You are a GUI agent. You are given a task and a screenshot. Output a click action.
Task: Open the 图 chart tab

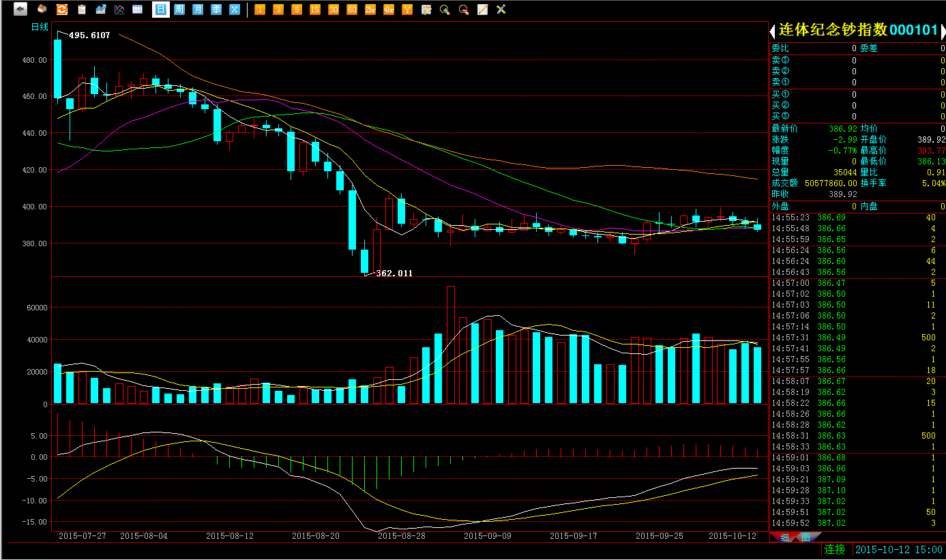click(x=805, y=537)
